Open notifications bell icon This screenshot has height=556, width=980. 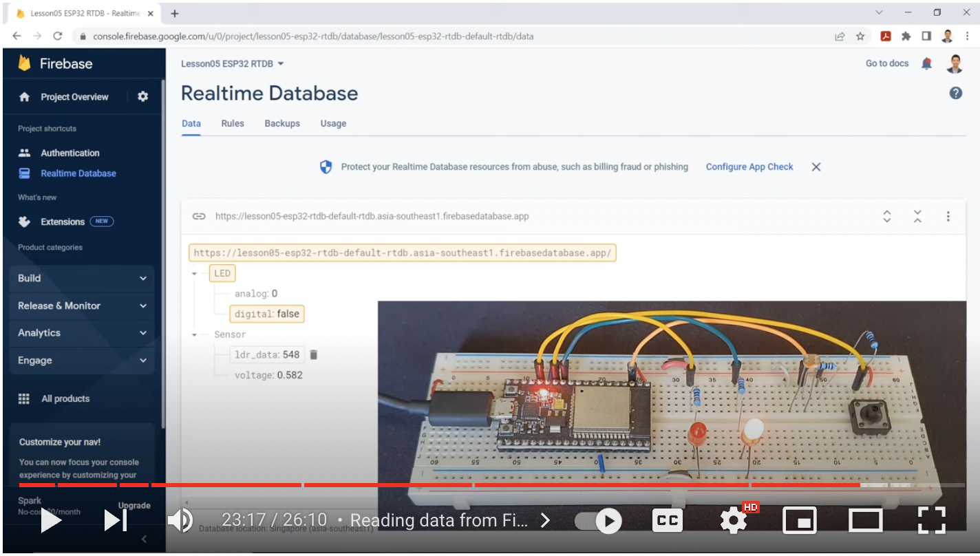(x=926, y=63)
